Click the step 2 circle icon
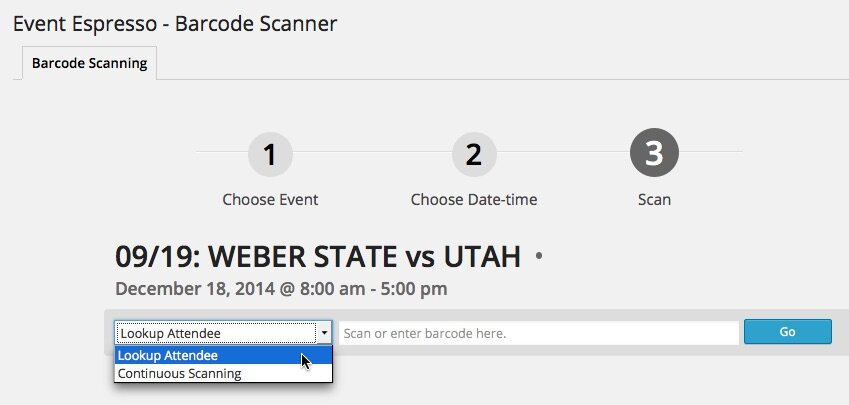Screen dimensions: 849x405 474,154
